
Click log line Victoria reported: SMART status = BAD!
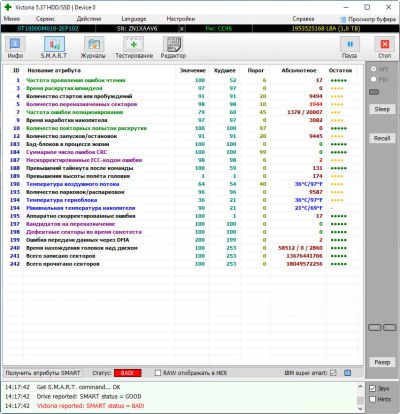90,406
